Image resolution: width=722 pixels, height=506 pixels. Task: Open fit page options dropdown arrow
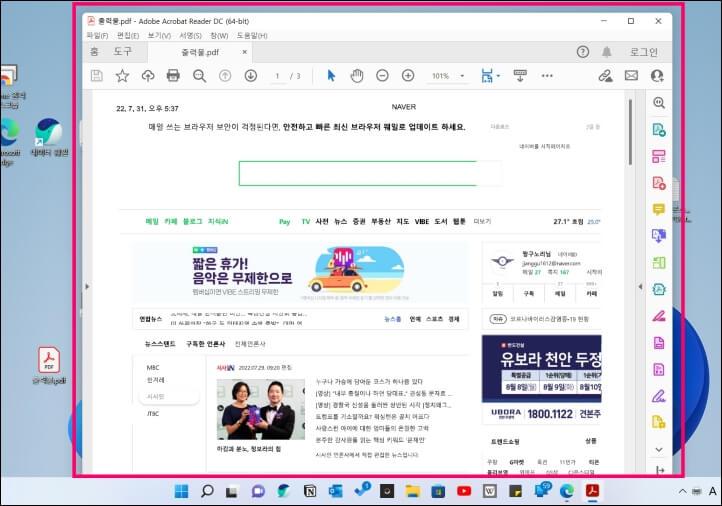[498, 76]
